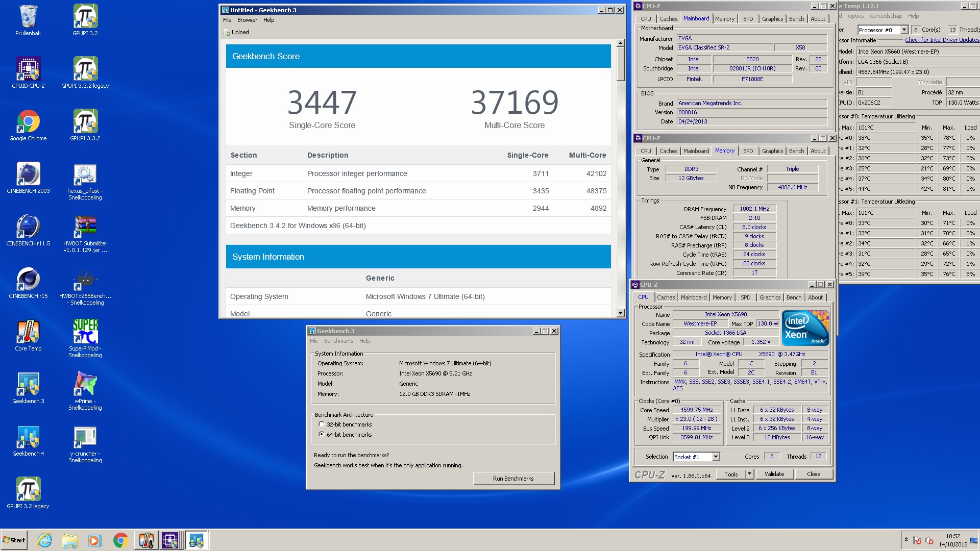Switch to Core Temp taskbar button

tap(146, 540)
